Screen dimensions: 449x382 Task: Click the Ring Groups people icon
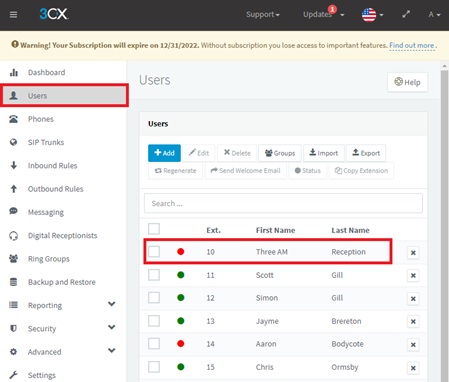[x=13, y=258]
